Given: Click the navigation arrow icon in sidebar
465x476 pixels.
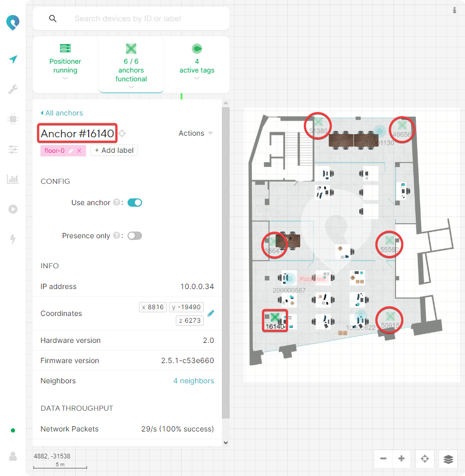Looking at the screenshot, I should point(13,60).
